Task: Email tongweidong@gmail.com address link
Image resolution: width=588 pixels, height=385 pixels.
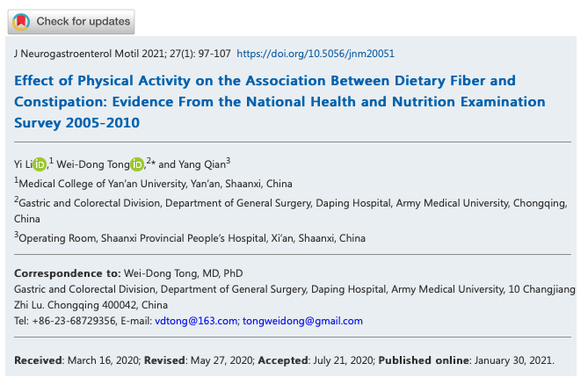Action: (302, 321)
